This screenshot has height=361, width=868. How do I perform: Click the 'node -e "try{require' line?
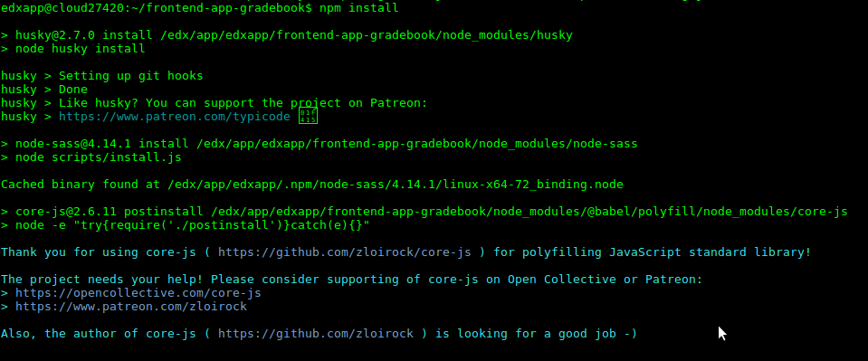point(186,224)
